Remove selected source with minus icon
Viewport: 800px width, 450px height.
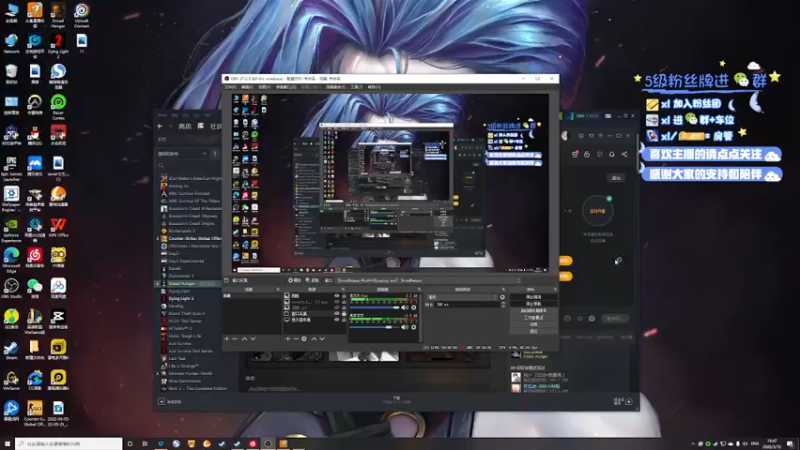coord(296,339)
